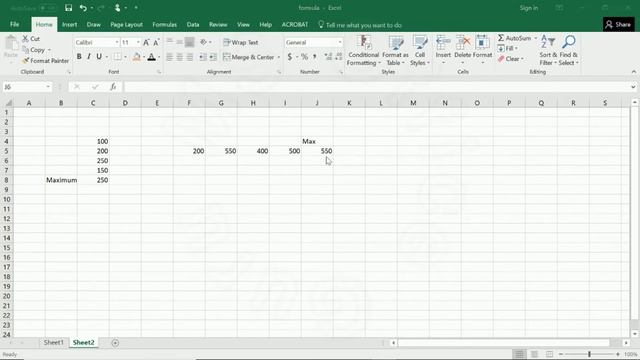Open Sort & Filter menu

(x=548, y=51)
